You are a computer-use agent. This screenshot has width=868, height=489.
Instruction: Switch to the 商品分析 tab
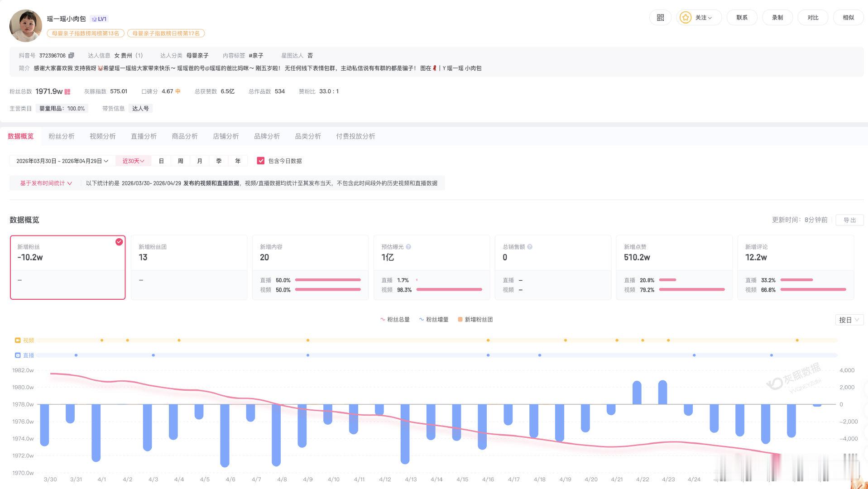185,136
